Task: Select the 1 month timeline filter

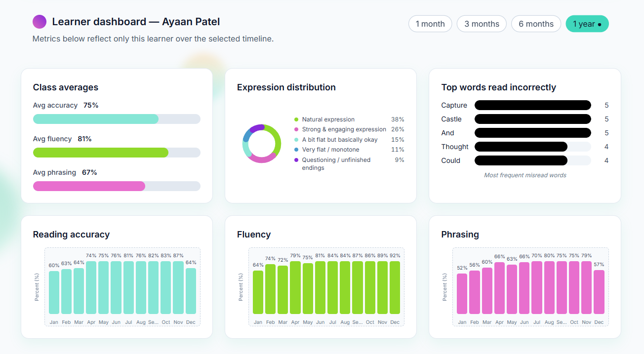Action: point(430,23)
